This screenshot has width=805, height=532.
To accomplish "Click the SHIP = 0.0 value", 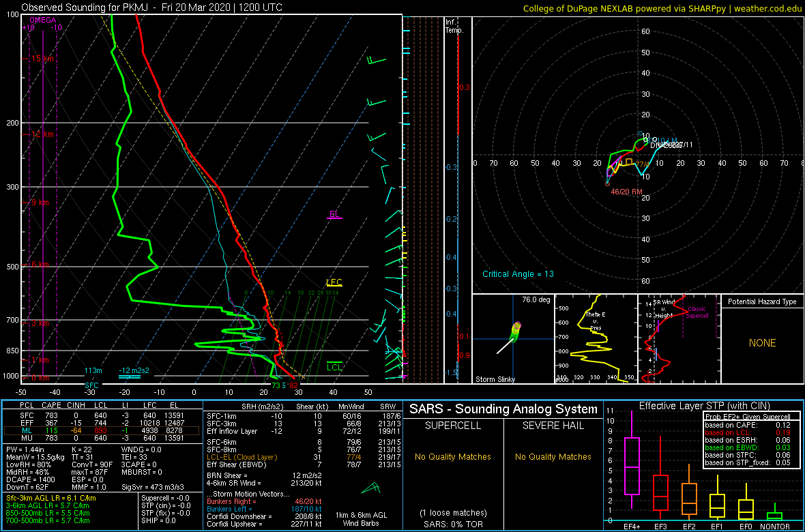I will point(158,521).
